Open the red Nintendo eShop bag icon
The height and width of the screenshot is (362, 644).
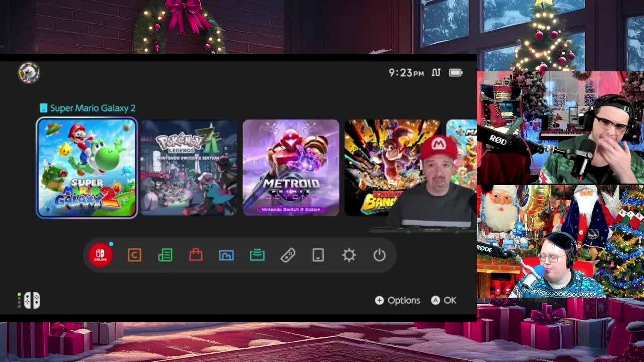pyautogui.click(x=196, y=255)
